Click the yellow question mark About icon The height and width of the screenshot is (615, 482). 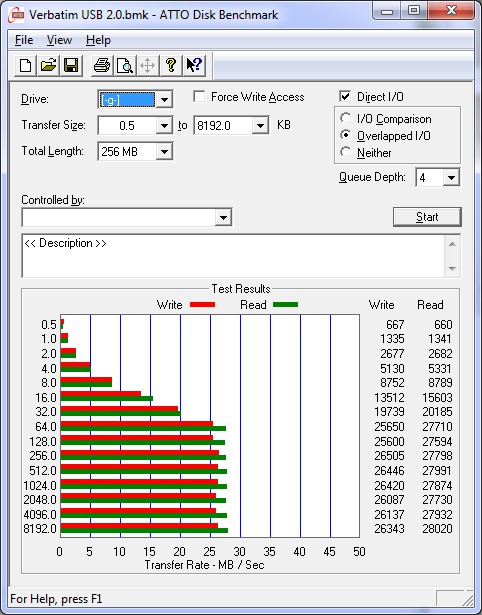click(x=171, y=66)
